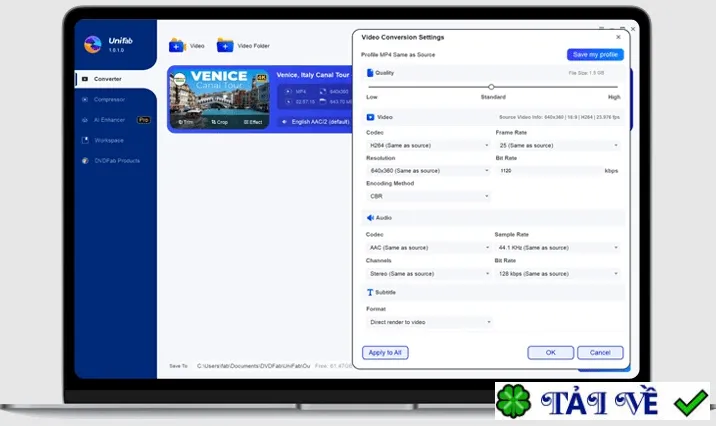The width and height of the screenshot is (716, 426).
Task: Select the Trim tool on thumbnail
Action: [x=186, y=122]
